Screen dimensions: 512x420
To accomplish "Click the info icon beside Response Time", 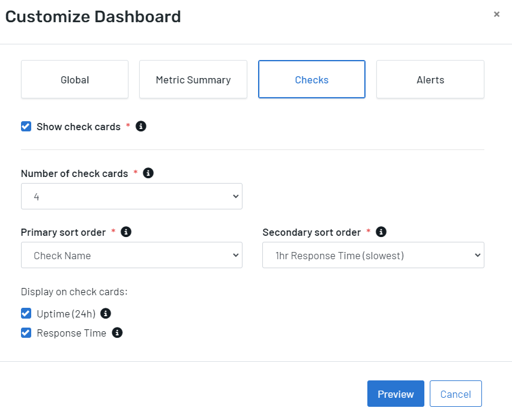I will coord(117,332).
